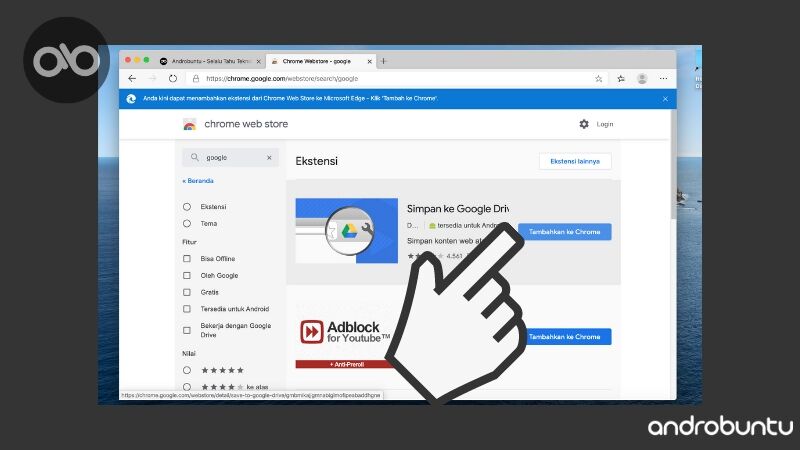Dismiss the blue Edge notification banner
The width and height of the screenshot is (800, 450).
[x=665, y=99]
